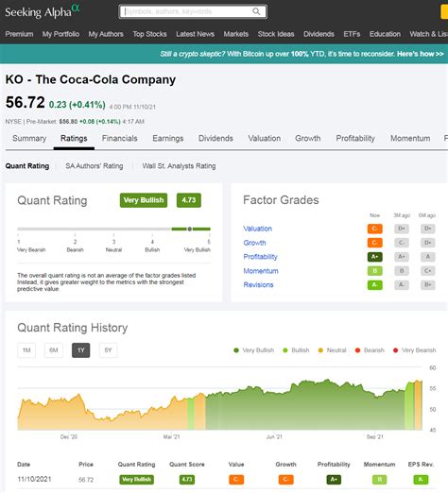Toggle the Very Bearish chart legend entry
Viewport: 448px width, 493px height.
415,350
